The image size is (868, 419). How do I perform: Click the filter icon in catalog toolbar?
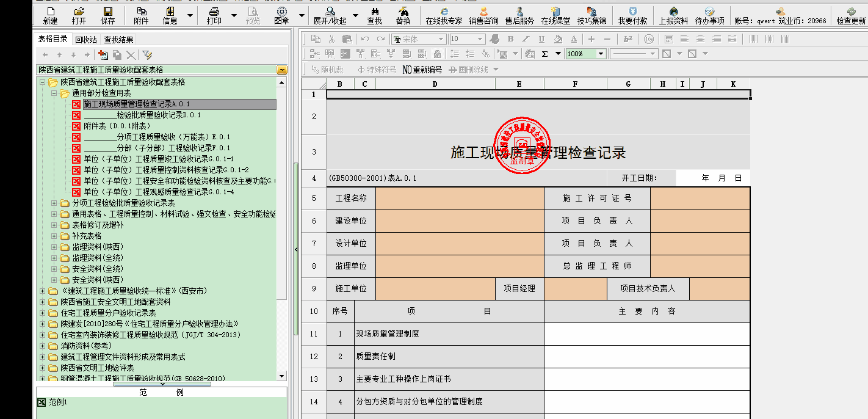tap(147, 55)
